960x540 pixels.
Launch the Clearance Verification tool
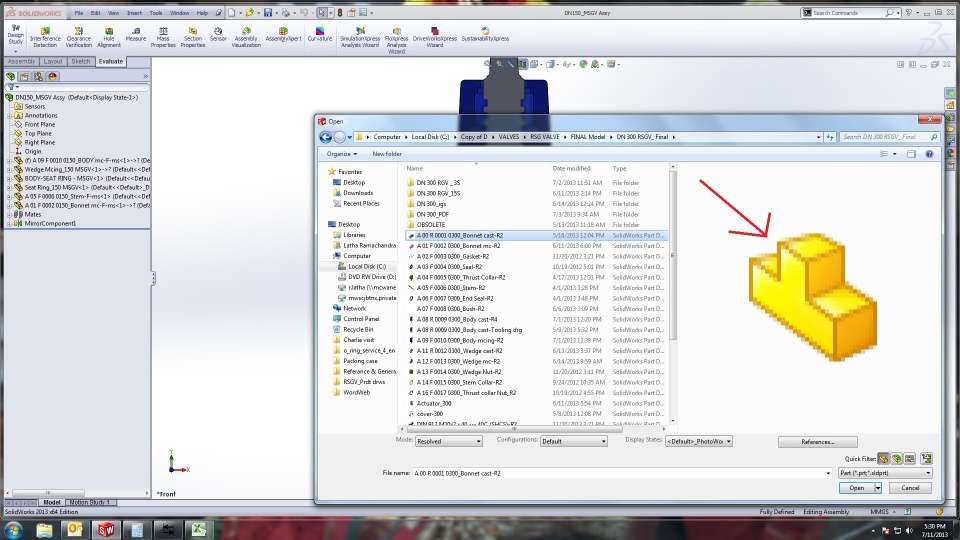(x=78, y=37)
